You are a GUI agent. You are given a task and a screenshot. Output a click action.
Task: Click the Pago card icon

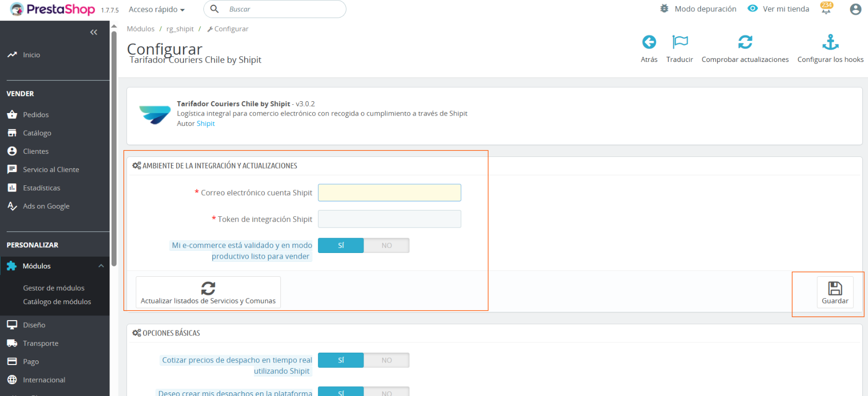12,361
